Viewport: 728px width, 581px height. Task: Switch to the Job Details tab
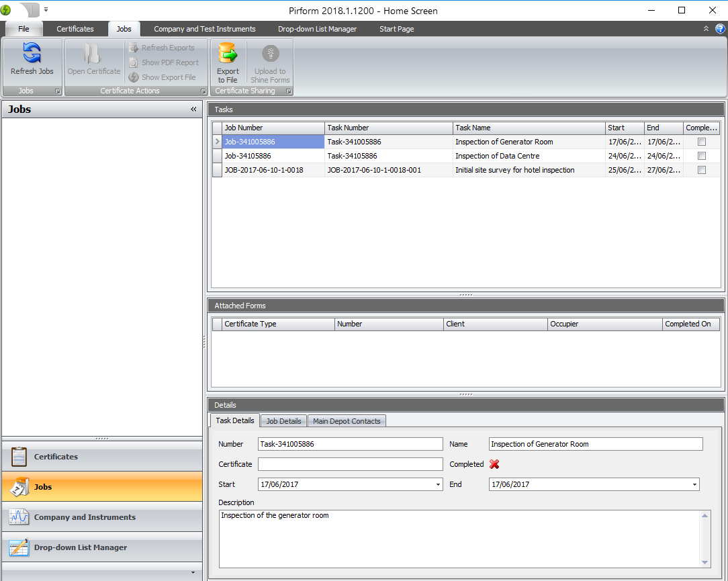(x=283, y=421)
